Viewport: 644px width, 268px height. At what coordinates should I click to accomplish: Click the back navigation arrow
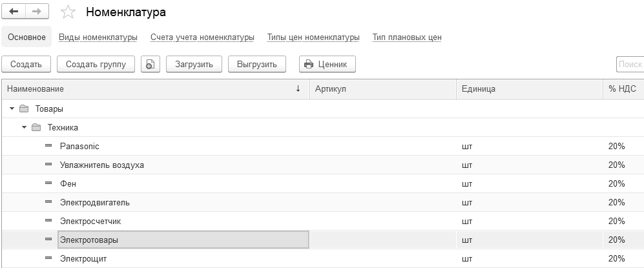pyautogui.click(x=14, y=12)
